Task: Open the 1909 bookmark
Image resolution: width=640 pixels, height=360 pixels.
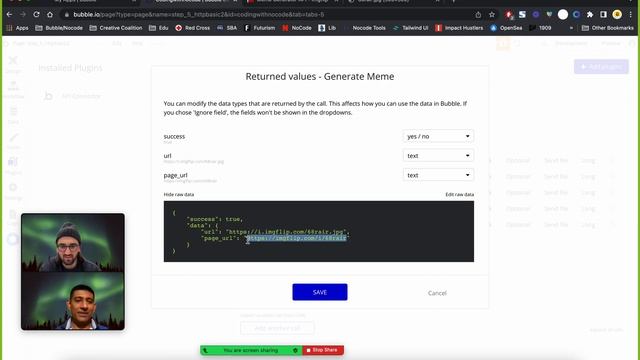Action: tap(540, 28)
